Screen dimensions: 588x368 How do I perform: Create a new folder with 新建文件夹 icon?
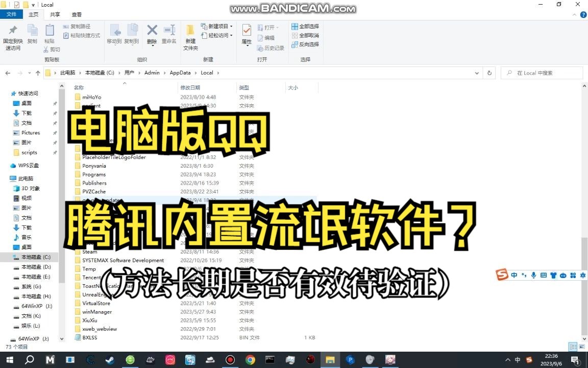(x=189, y=36)
